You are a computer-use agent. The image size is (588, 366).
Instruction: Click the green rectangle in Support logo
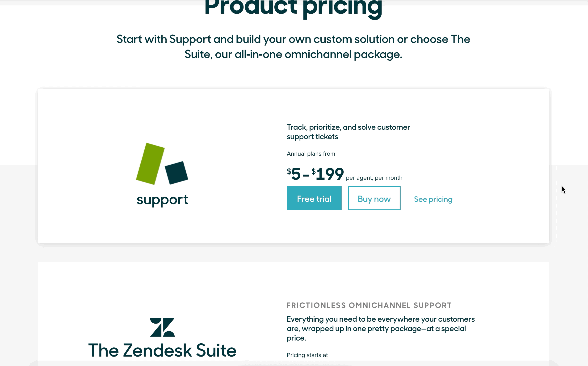(150, 164)
